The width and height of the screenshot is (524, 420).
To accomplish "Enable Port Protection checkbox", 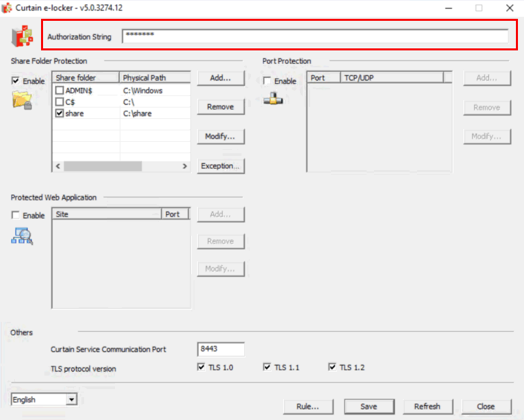I will (268, 81).
